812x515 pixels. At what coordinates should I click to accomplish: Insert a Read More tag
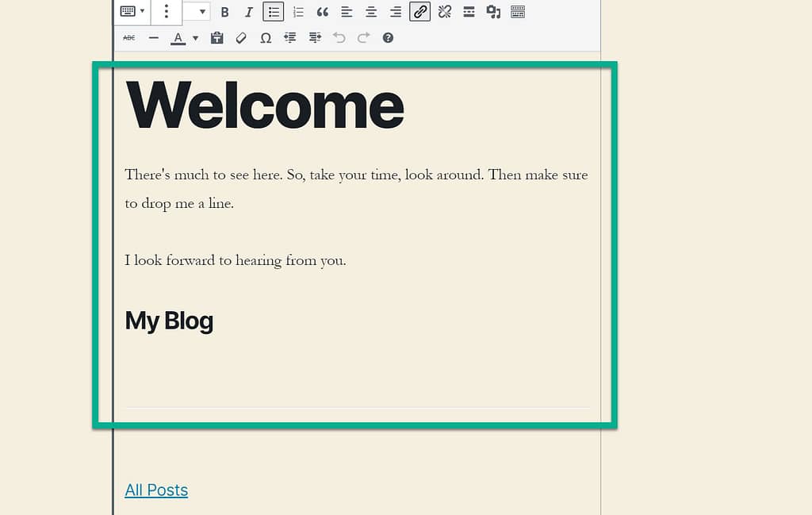pos(469,12)
